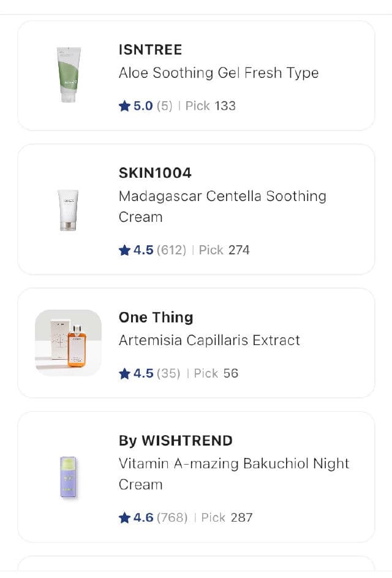Select the By WISHTREND brand name
This screenshot has width=392, height=578.
[x=175, y=441]
